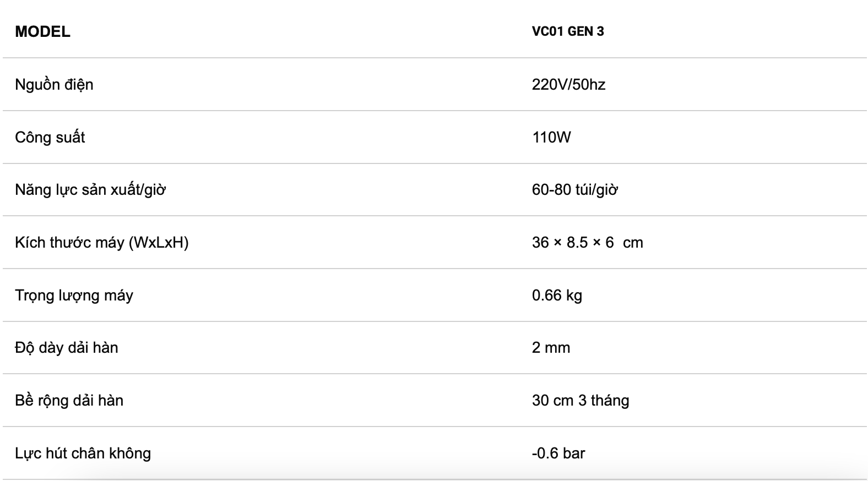Screen dimensions: 868x481
Task: Select the 36 × 8.5 × 6 cm value
Action: 588,242
